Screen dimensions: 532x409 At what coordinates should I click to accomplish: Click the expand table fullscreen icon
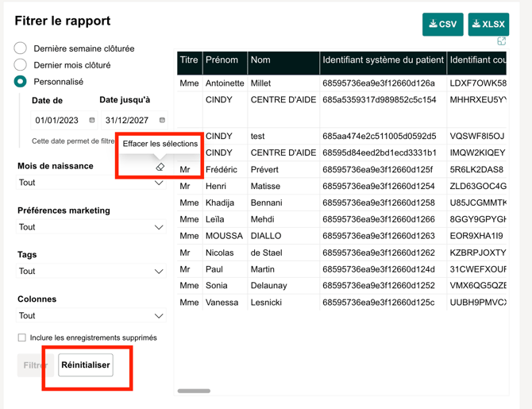click(x=501, y=41)
